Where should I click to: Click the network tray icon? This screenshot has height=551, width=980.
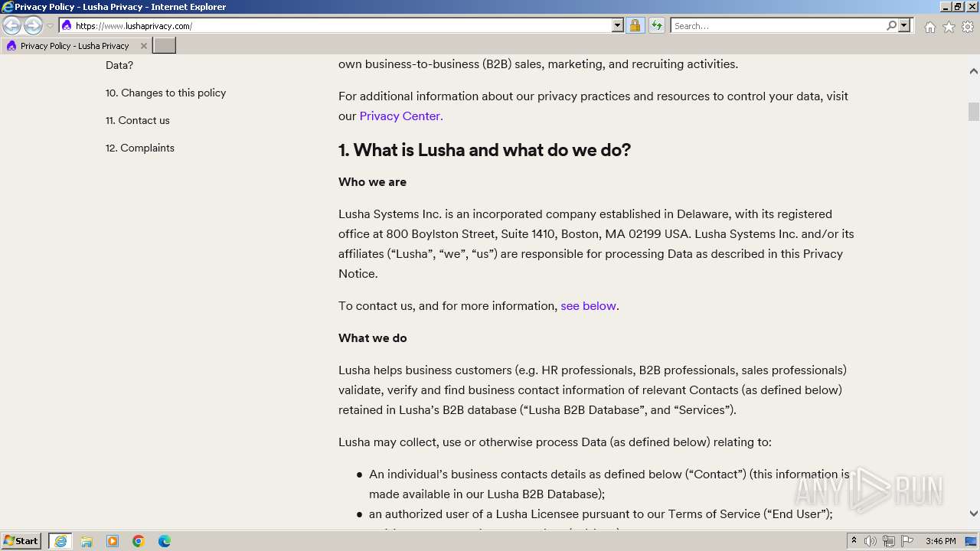(x=889, y=541)
